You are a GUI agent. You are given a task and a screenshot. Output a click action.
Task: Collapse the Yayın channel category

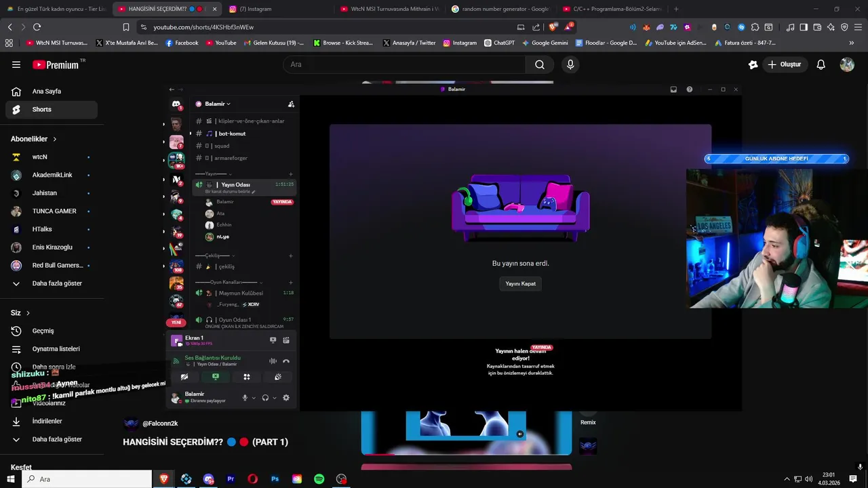pyautogui.click(x=213, y=174)
